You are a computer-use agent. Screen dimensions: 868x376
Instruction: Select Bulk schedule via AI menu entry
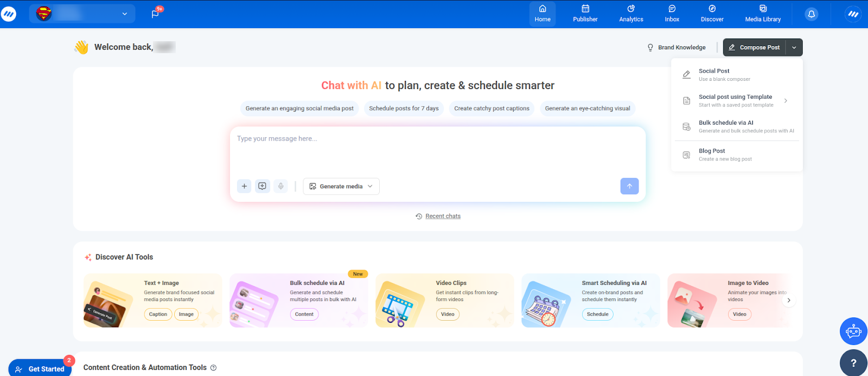click(737, 127)
